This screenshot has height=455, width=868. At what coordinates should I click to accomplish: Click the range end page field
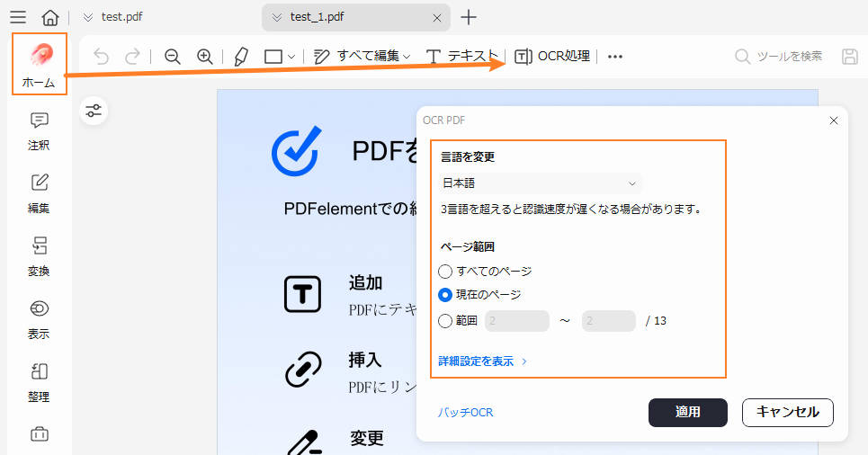click(608, 321)
